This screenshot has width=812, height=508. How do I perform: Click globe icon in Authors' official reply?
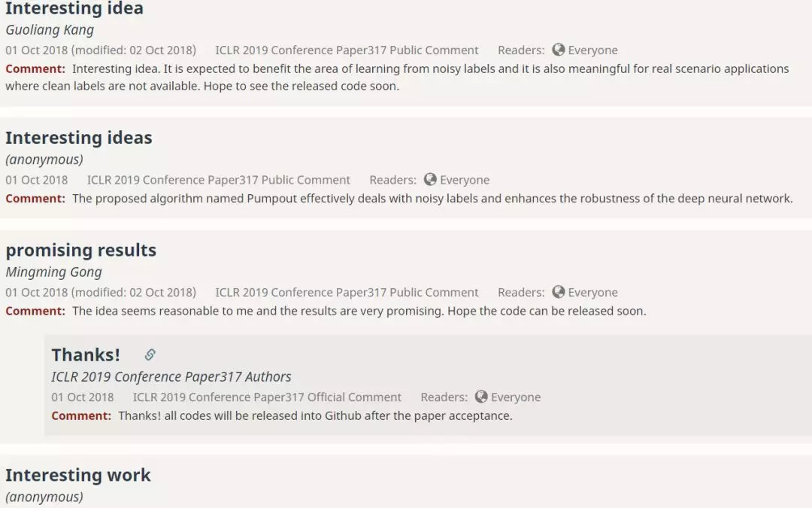coord(481,397)
